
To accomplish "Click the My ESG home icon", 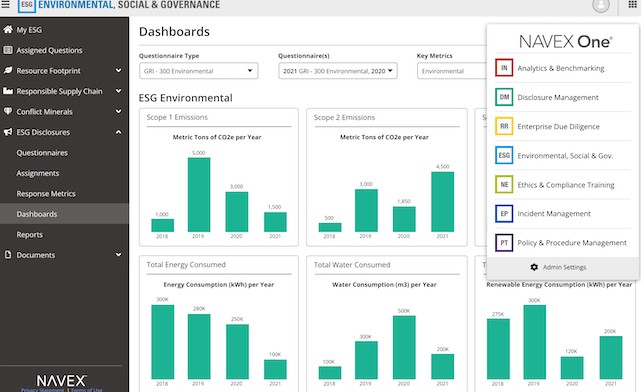I will coord(8,29).
